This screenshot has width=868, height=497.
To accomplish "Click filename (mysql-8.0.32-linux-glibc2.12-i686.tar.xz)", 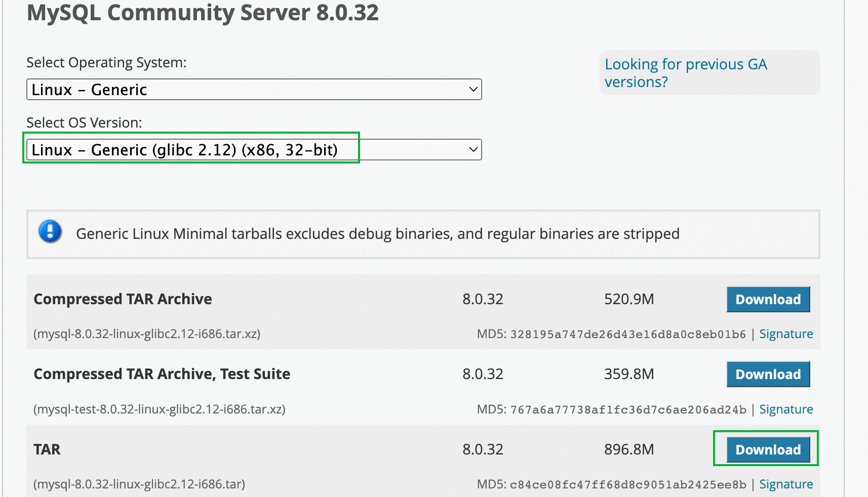I will point(147,334).
